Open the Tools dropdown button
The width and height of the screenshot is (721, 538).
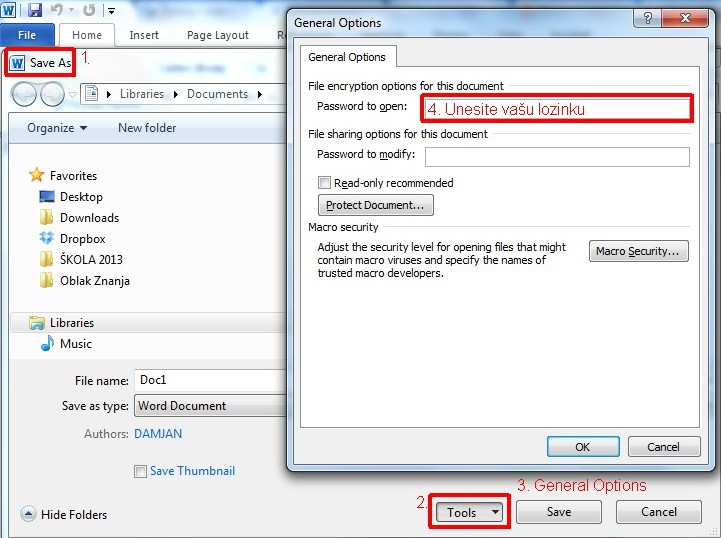point(469,512)
